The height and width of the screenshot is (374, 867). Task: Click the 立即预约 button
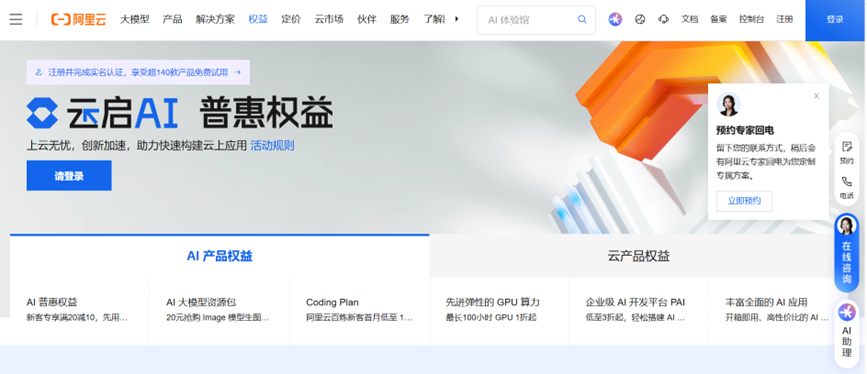(x=744, y=201)
